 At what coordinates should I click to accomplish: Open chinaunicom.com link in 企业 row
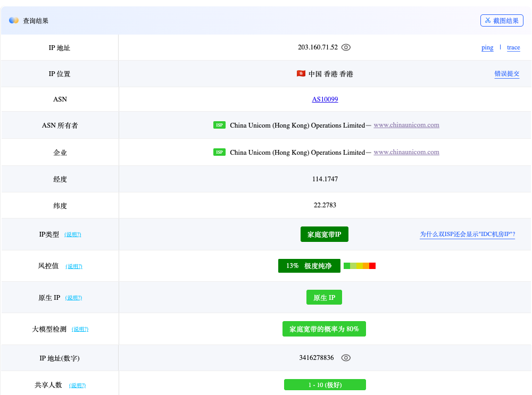click(x=406, y=152)
